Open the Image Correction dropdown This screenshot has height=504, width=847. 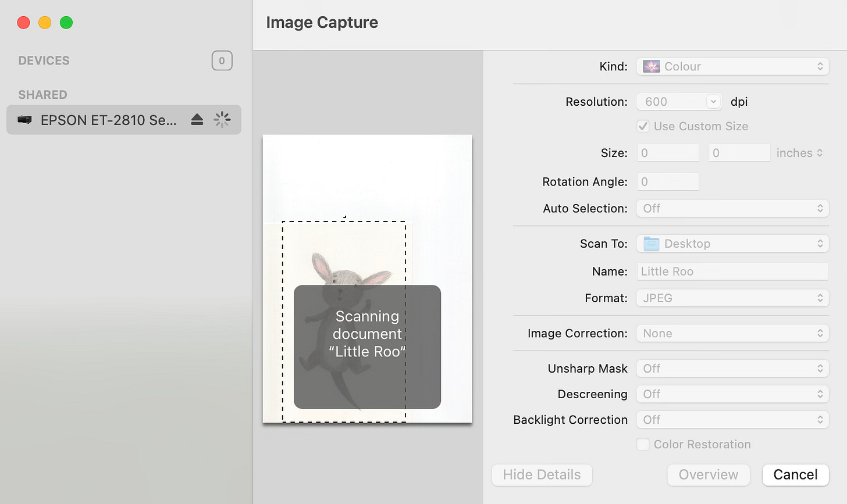[x=732, y=333]
